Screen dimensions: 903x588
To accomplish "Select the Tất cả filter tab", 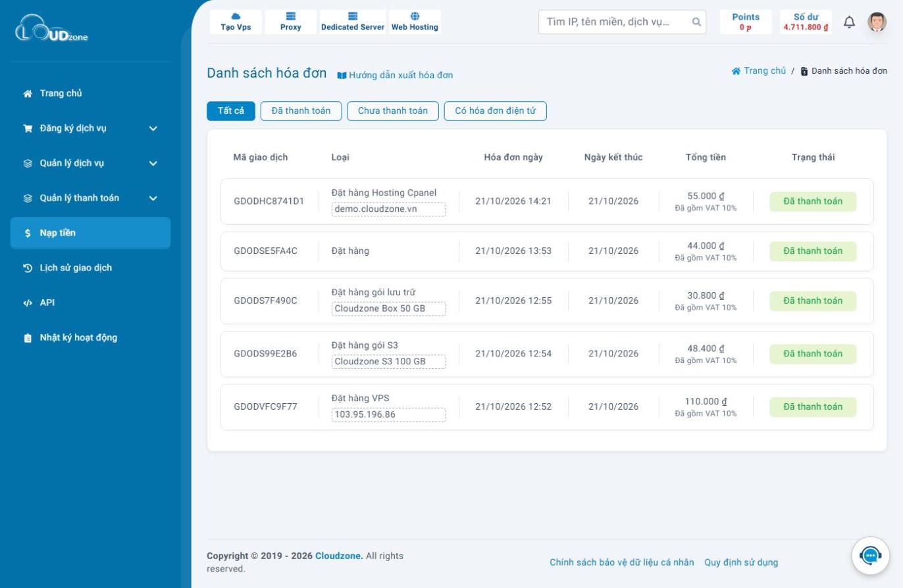I will coord(231,110).
